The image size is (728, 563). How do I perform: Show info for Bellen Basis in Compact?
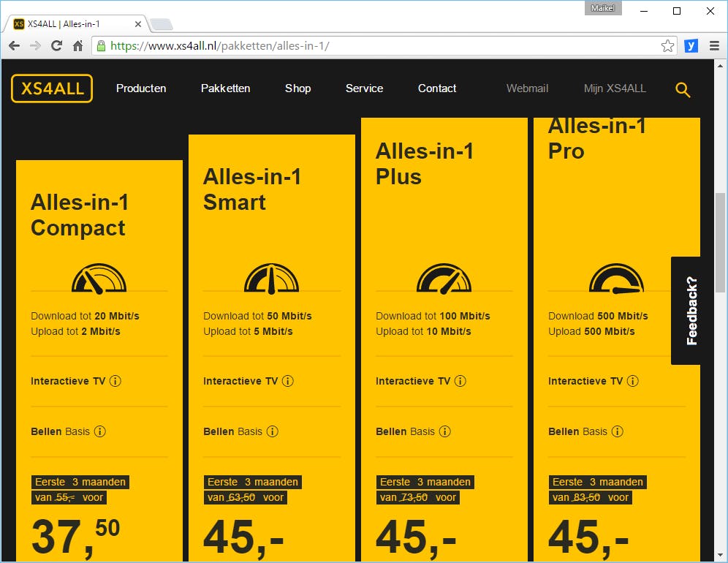(x=100, y=431)
